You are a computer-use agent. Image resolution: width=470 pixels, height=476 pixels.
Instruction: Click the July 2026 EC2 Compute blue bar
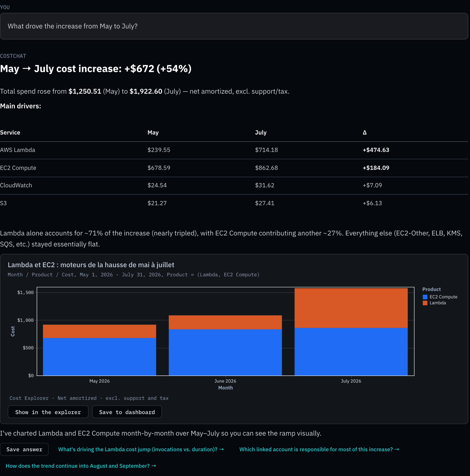[x=351, y=352]
